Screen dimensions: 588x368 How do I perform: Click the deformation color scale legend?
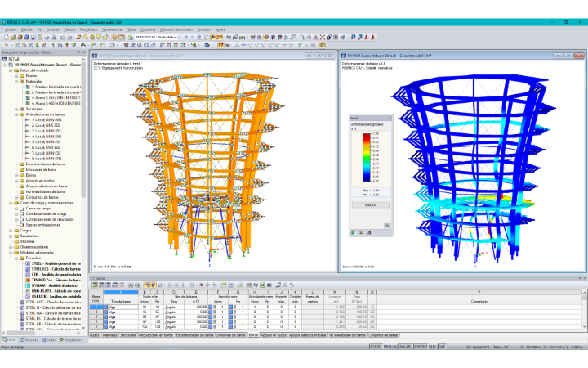tap(367, 158)
